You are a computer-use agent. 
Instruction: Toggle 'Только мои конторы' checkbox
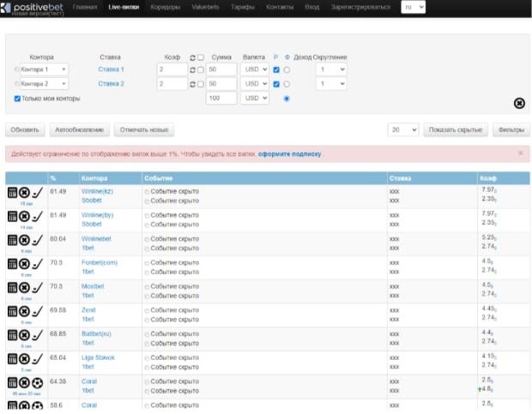pyautogui.click(x=17, y=99)
